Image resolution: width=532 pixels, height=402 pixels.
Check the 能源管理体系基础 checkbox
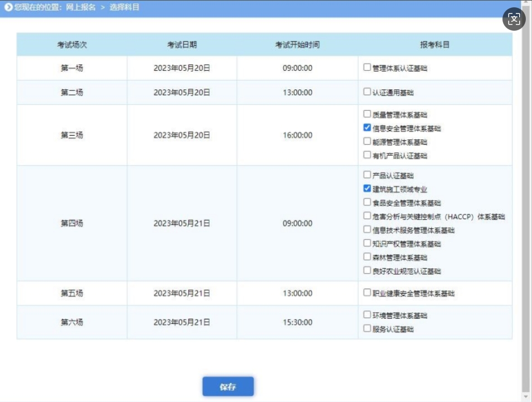click(x=367, y=141)
